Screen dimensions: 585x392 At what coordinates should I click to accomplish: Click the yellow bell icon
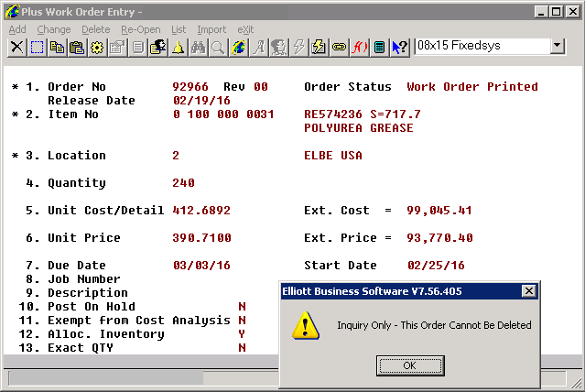(x=178, y=48)
